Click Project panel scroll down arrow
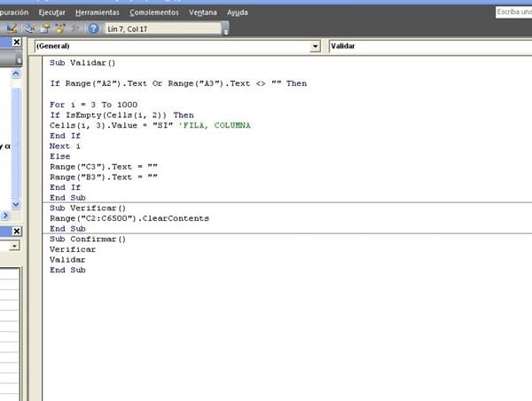The height and width of the screenshot is (401, 532). 16,204
